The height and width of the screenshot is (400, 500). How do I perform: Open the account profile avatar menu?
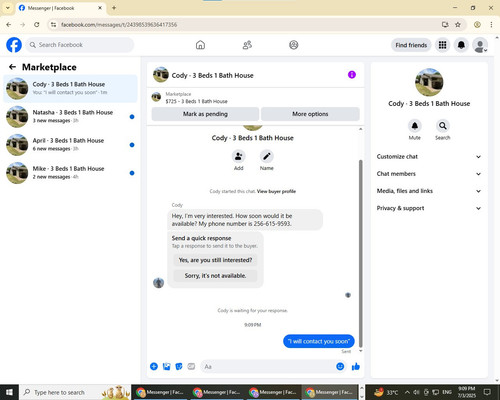coord(480,45)
